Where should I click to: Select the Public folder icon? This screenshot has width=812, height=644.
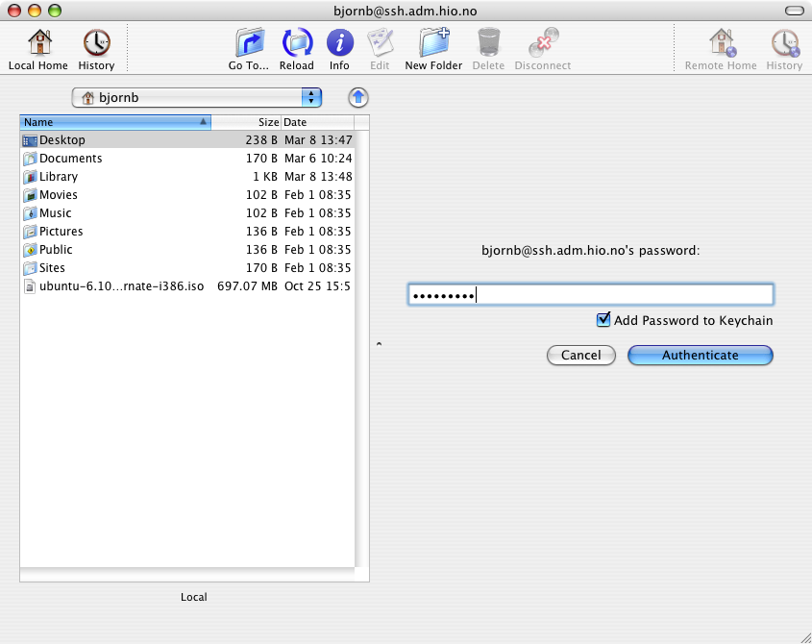(30, 250)
